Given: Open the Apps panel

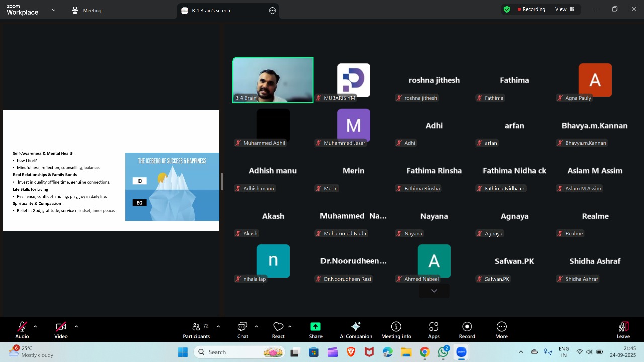Looking at the screenshot, I should [434, 330].
